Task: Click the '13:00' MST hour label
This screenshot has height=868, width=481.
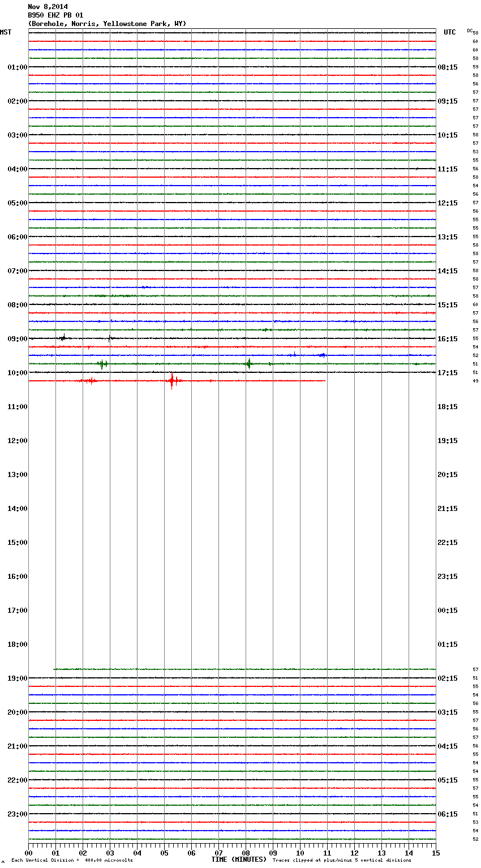Action: tap(18, 475)
